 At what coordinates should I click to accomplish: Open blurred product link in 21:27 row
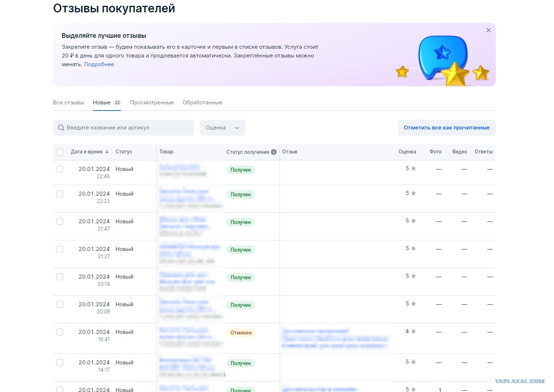pos(190,250)
